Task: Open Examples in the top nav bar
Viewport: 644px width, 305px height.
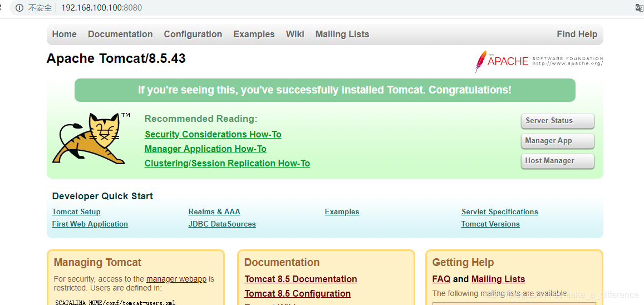Action: coord(254,34)
